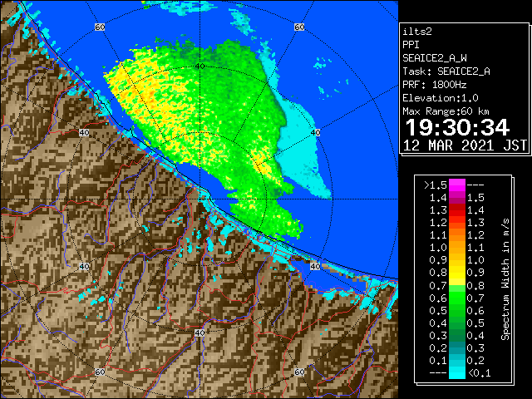
Task: Click the yellow legend swatch between 0.8 and 0.9
Action: click(x=457, y=273)
